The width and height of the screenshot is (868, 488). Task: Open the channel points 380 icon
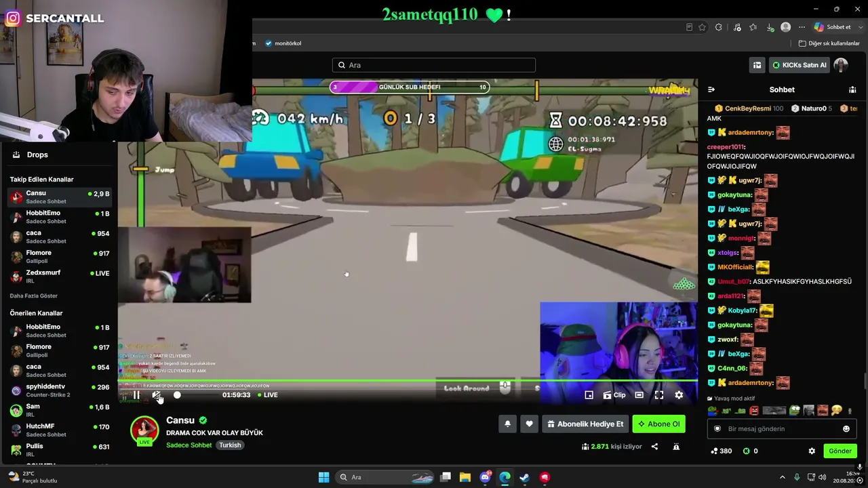tap(721, 451)
